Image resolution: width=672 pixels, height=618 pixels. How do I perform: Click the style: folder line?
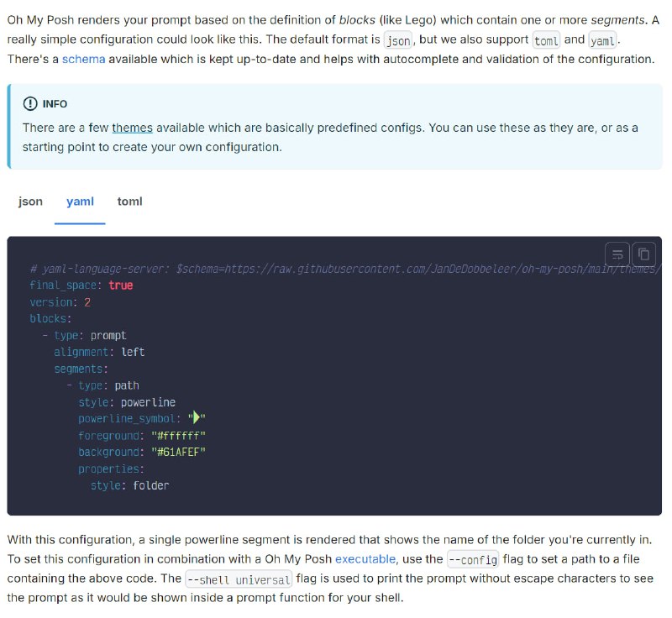pyautogui.click(x=130, y=485)
